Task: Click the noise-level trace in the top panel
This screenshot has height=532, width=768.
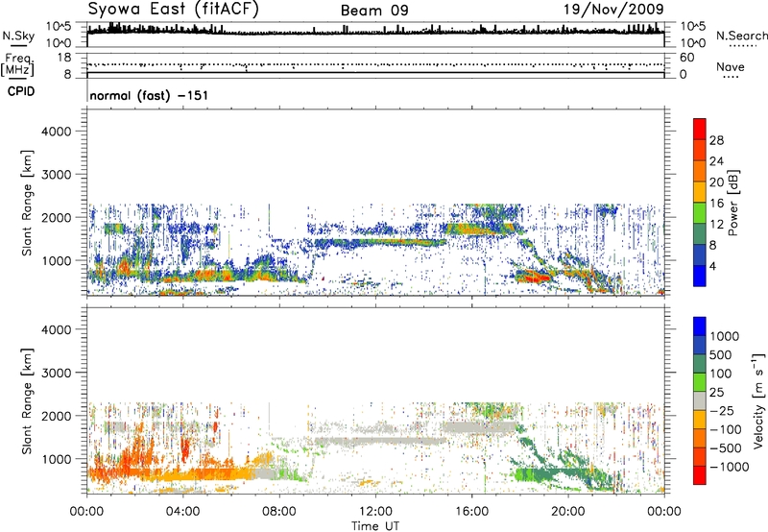Action: coord(375,33)
